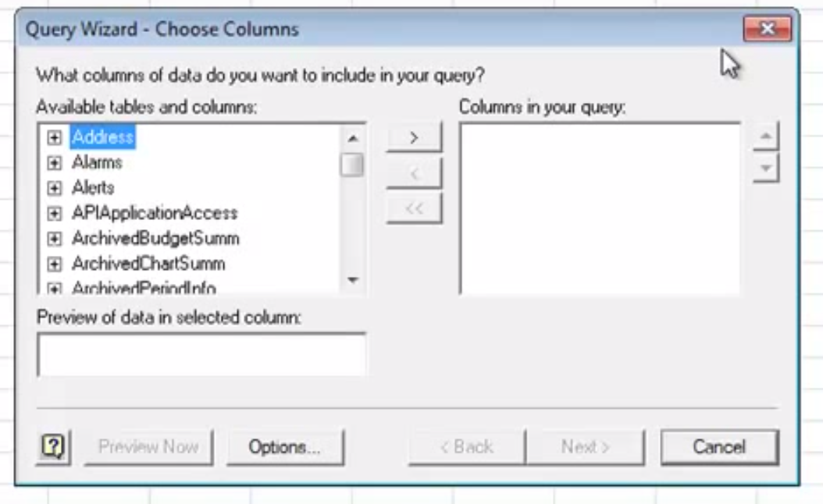Click the Preview Now button
The height and width of the screenshot is (504, 823).
148,447
